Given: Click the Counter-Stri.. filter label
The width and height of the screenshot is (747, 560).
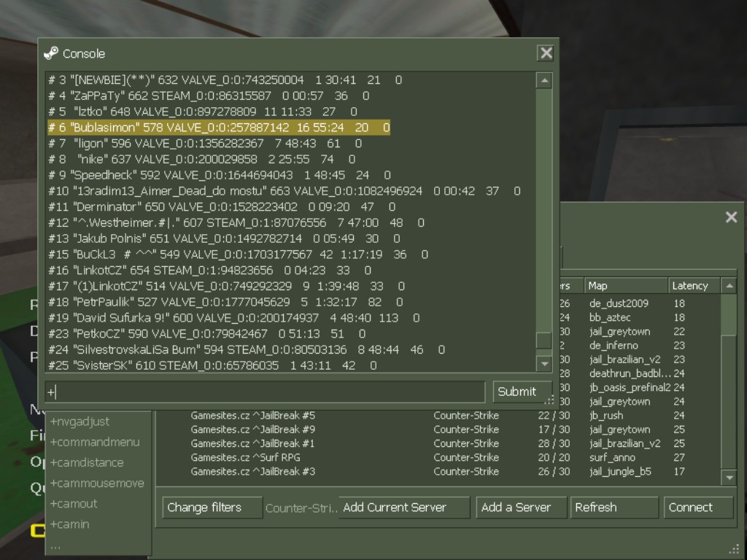Looking at the screenshot, I should tap(301, 508).
